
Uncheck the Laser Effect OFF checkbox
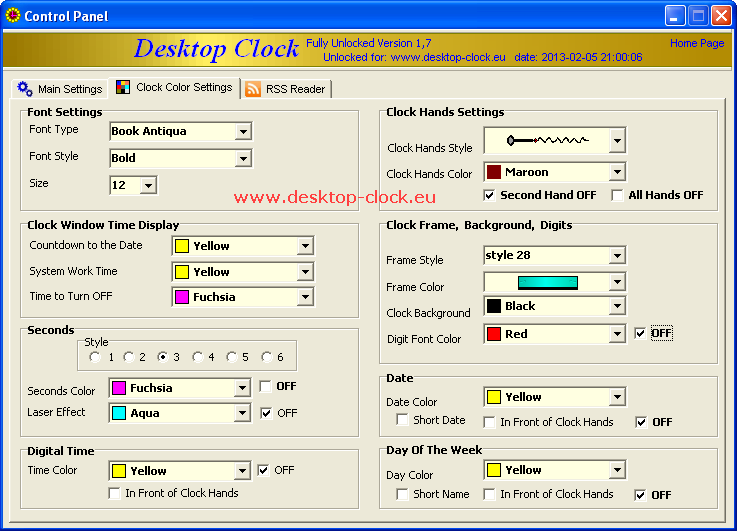[x=266, y=413]
